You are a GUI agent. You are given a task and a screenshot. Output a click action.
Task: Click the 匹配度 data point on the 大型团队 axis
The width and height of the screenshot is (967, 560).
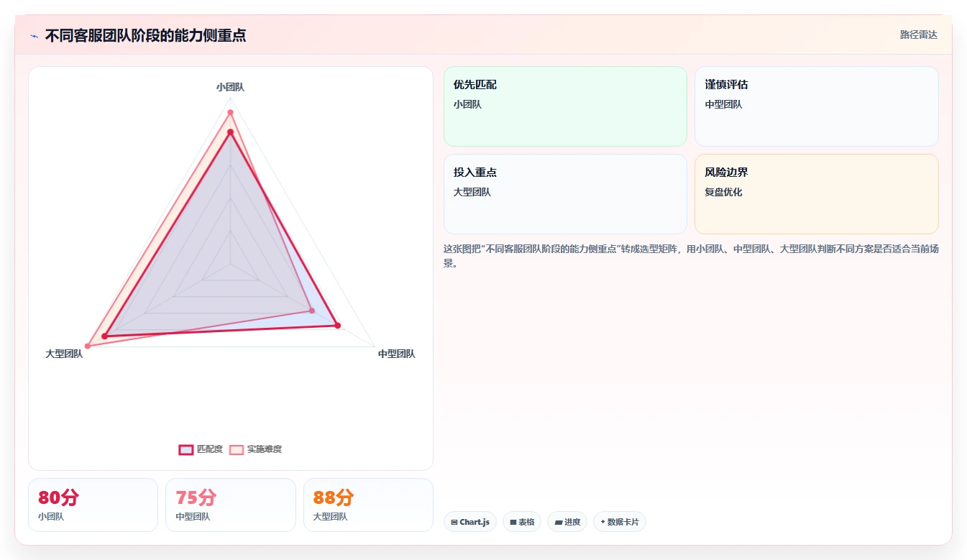point(105,336)
